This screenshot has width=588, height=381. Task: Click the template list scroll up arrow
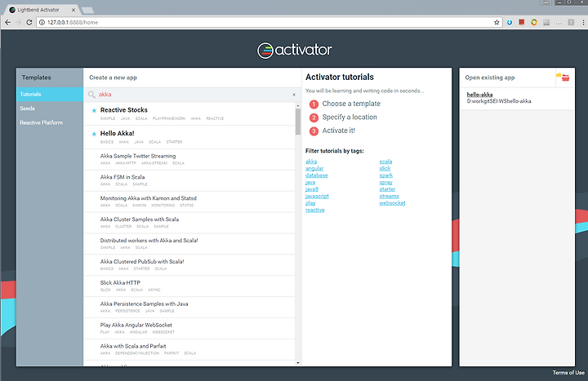[298, 105]
